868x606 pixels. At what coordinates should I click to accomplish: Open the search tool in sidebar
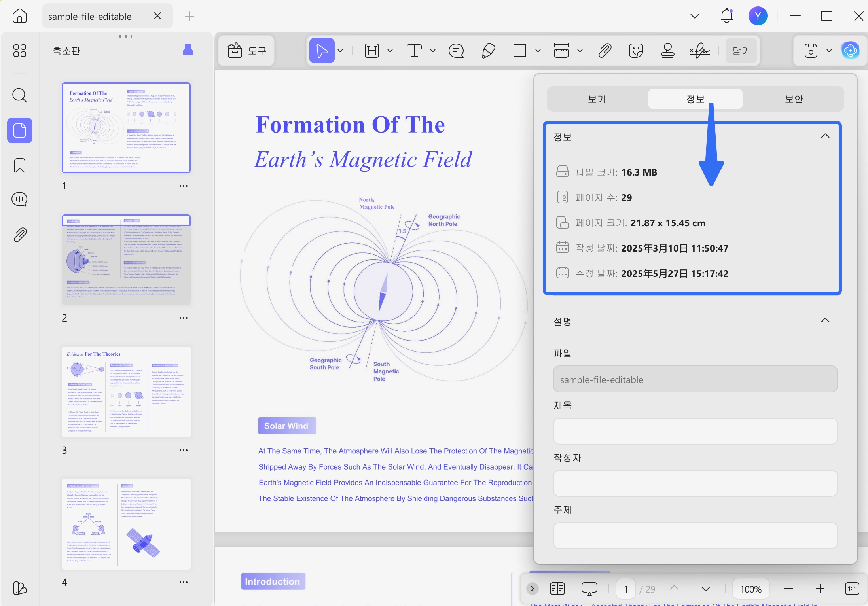[x=20, y=95]
